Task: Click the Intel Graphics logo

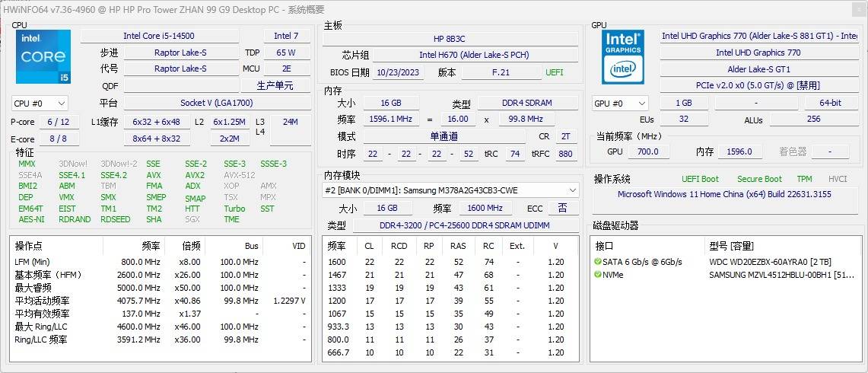Action: (623, 57)
